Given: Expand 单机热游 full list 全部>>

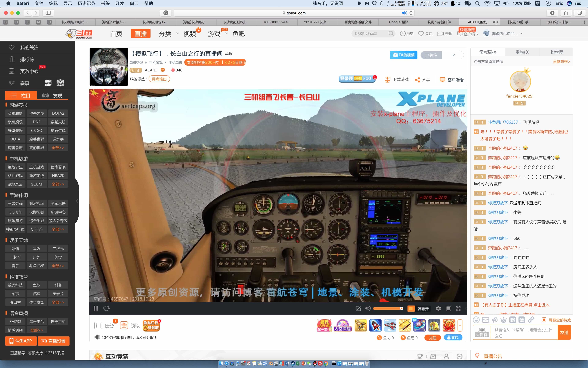Looking at the screenshot, I should click(x=58, y=184).
